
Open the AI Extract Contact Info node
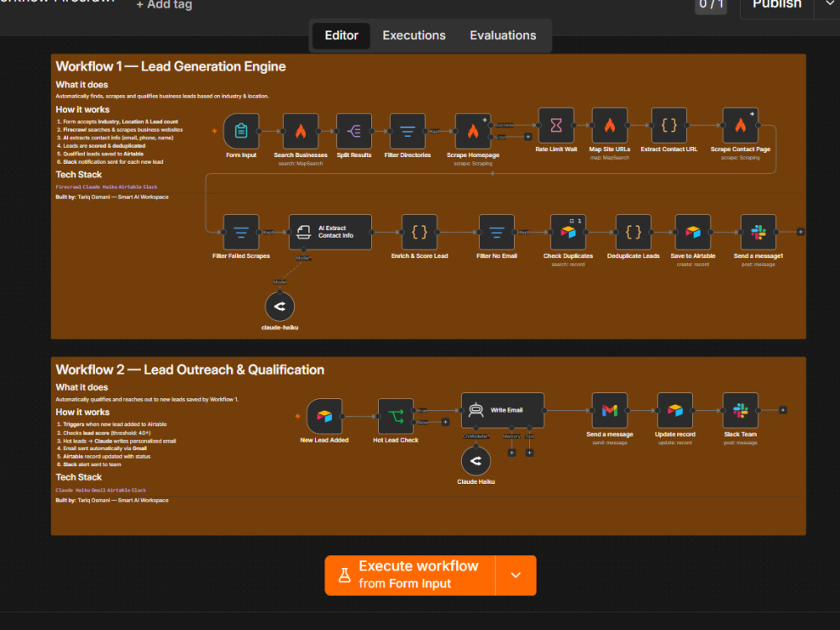[x=330, y=232]
